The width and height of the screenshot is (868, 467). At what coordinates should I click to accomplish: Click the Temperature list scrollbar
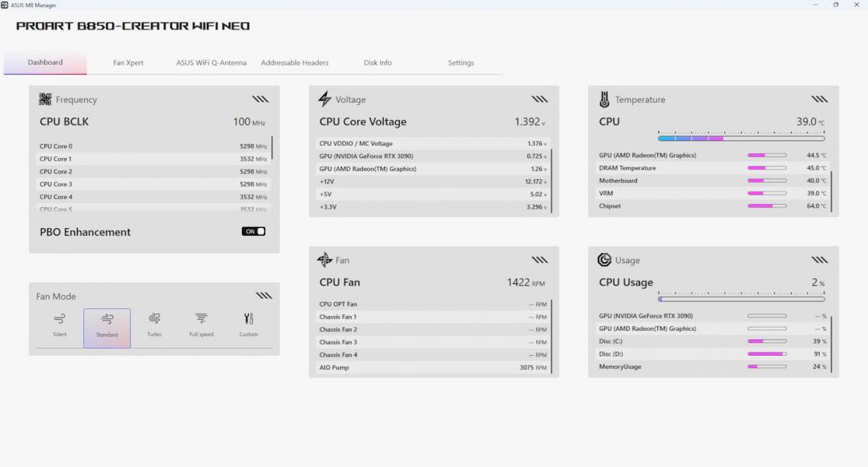[x=831, y=191]
